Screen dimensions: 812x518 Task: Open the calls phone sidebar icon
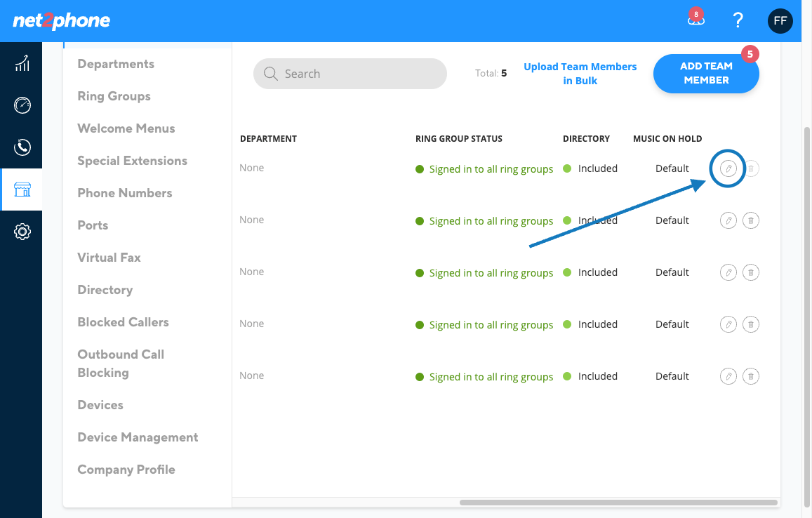pos(22,147)
